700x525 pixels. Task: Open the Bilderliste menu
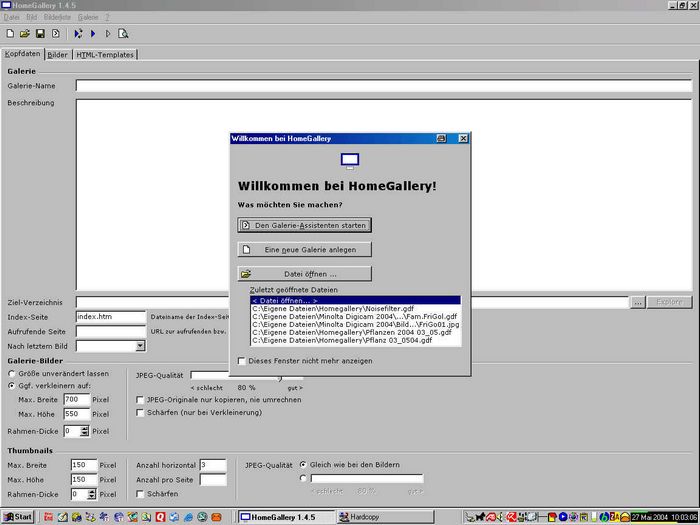click(x=57, y=17)
